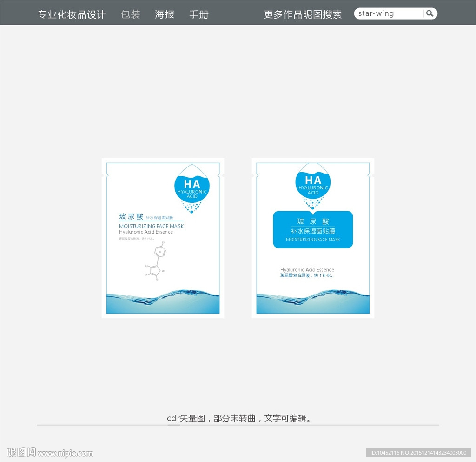
Task: Open the 包装 navigation item
Action: [x=130, y=14]
